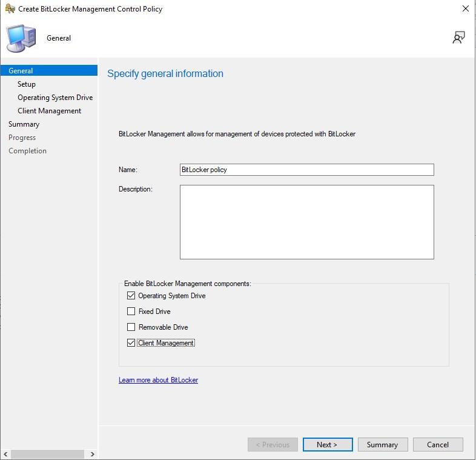Viewport: 476px width, 460px height.
Task: Click the 'Specify general information' heading
Action: tap(165, 73)
